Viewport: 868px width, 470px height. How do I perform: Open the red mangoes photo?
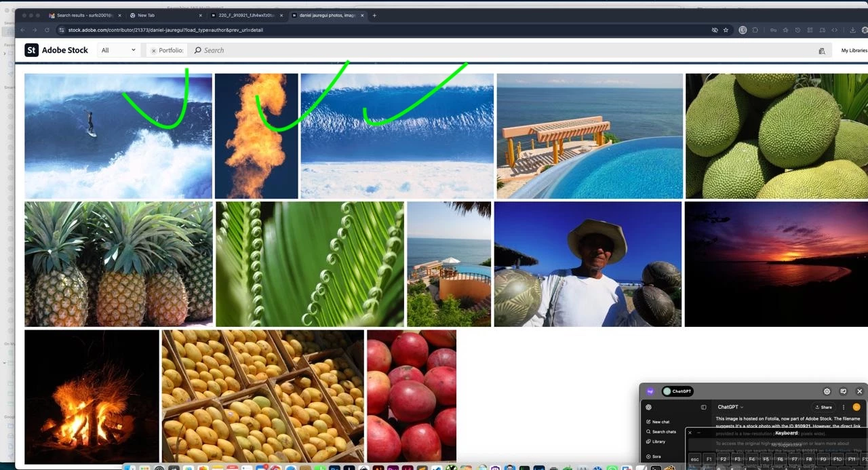[412, 396]
